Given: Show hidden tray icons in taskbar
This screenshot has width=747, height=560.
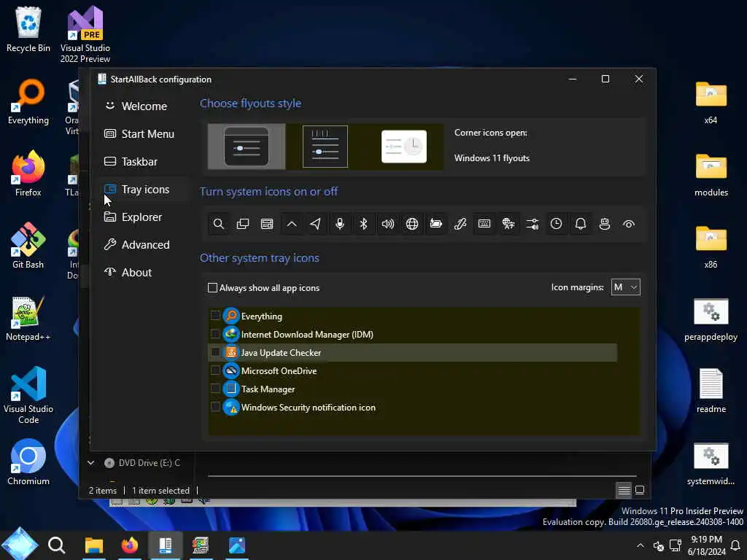Looking at the screenshot, I should [x=640, y=545].
